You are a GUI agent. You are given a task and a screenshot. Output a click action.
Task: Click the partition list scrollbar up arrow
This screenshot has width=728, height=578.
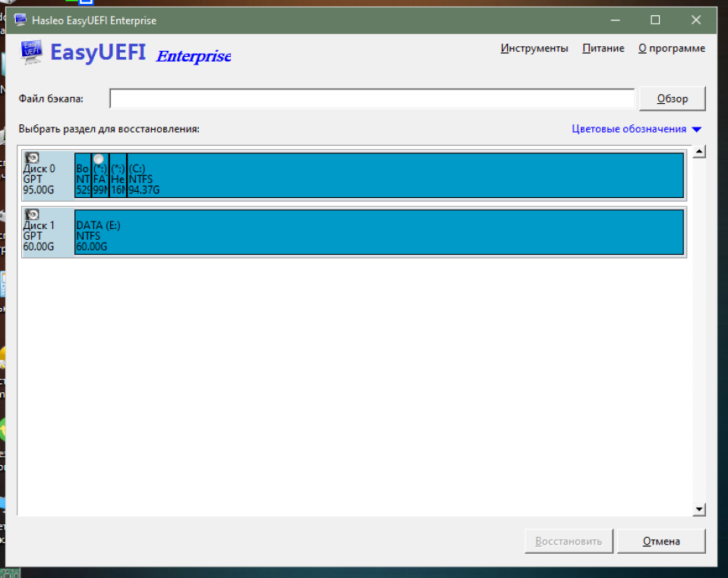[698, 152]
